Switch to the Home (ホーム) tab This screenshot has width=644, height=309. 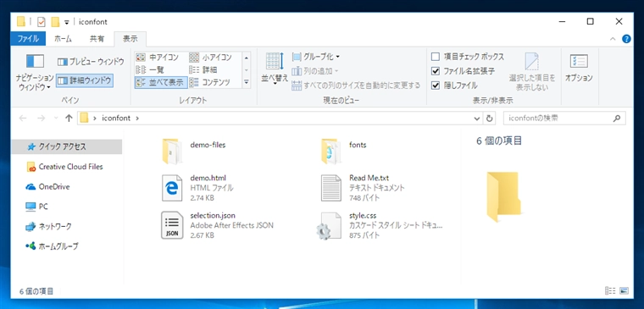[x=63, y=39]
